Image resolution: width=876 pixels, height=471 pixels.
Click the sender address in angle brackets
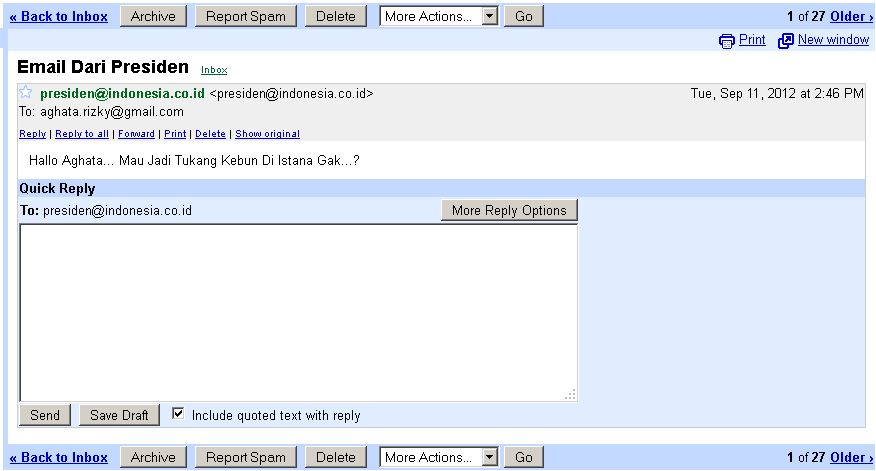point(291,93)
